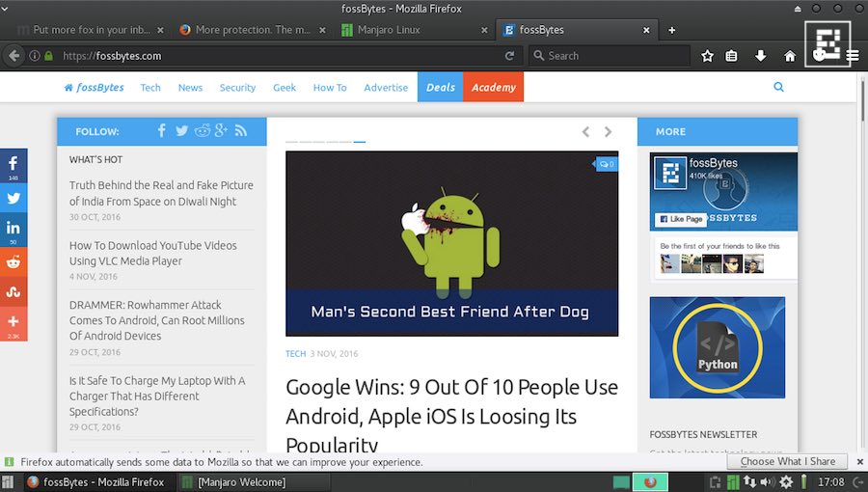The image size is (868, 492).
Task: Share on LinkedIn using the side share button
Action: (x=14, y=230)
